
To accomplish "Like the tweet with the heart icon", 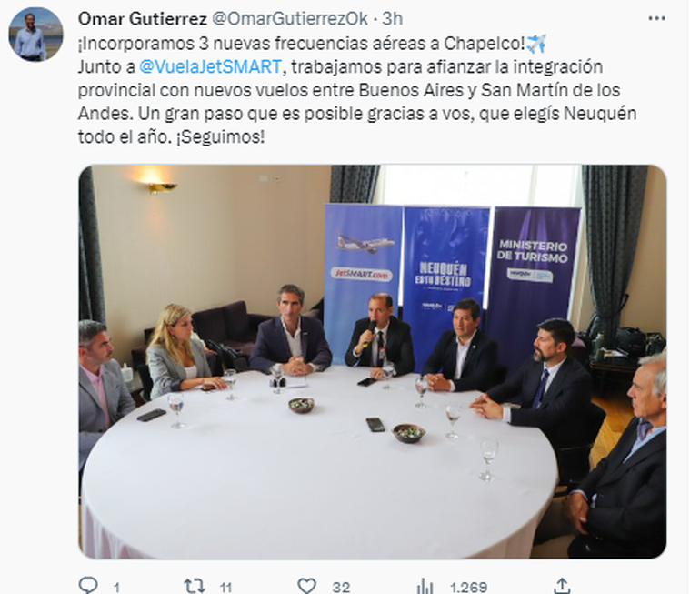I will 306,585.
